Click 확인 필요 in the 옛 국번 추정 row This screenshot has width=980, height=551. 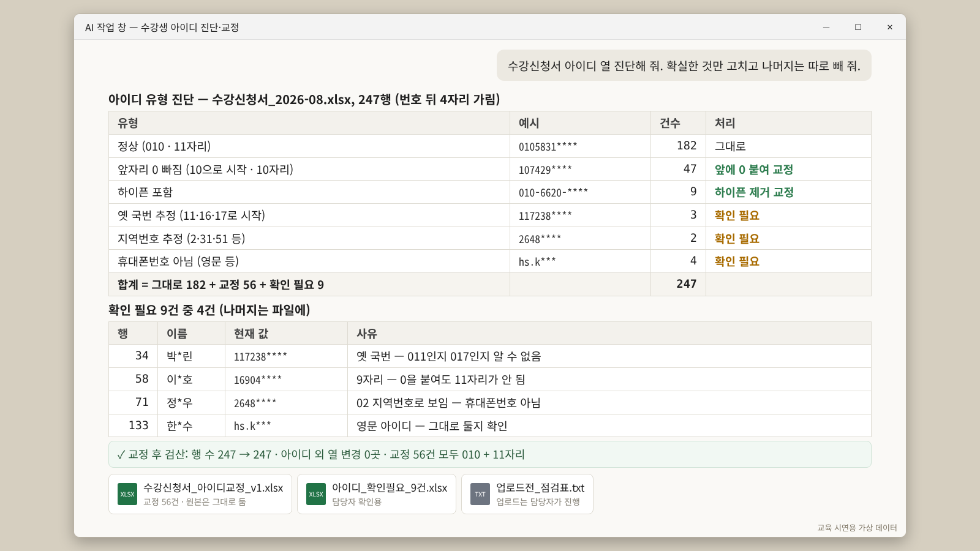(737, 216)
